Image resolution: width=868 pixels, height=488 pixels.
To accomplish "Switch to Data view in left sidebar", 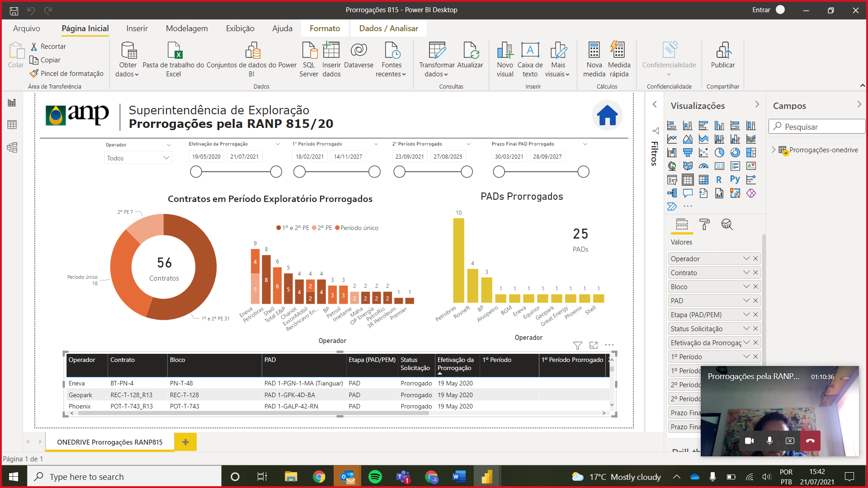I will coord(12,125).
